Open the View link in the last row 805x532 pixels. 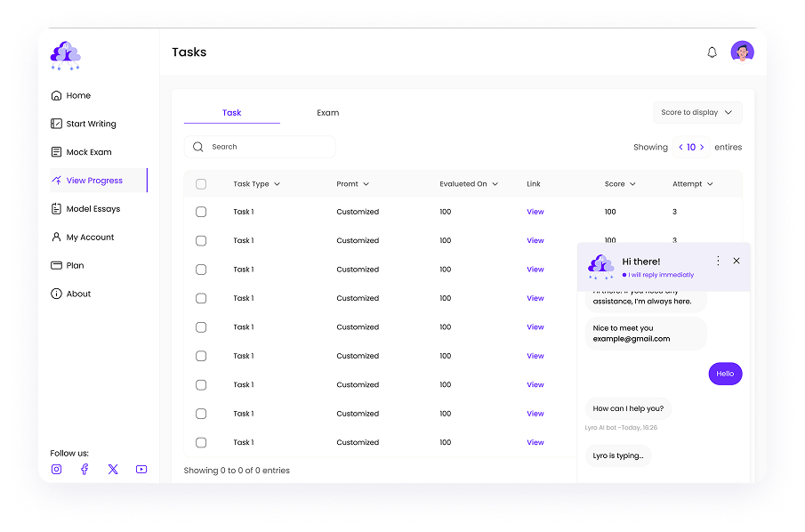535,442
